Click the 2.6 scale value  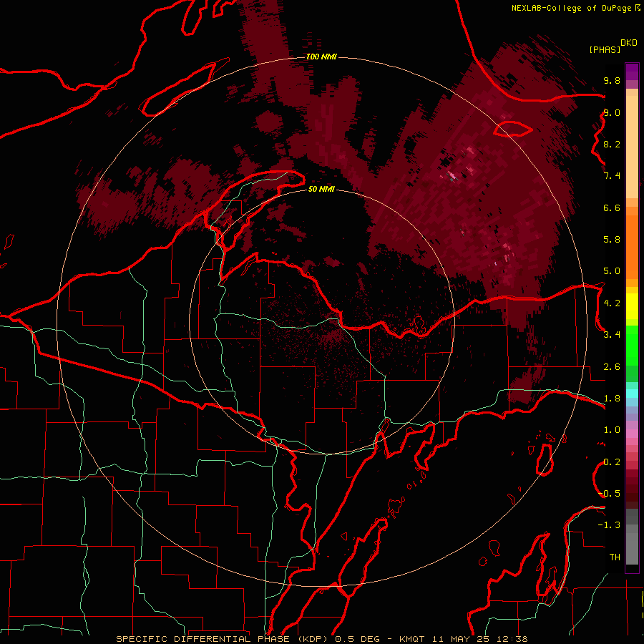(x=612, y=367)
